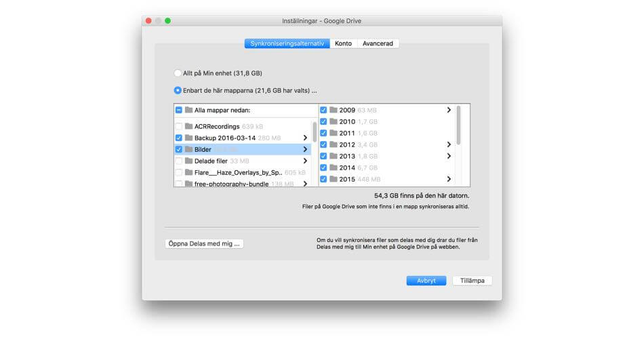Expand the 2013 folder chevron

point(449,156)
